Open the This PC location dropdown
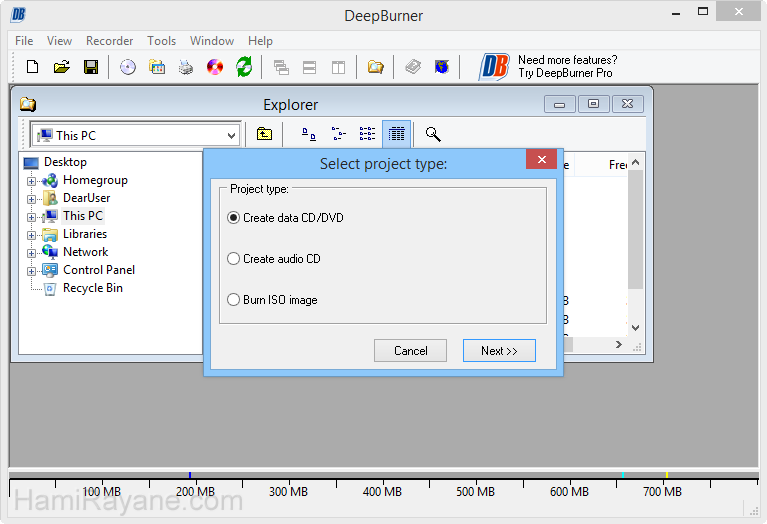The width and height of the screenshot is (767, 524). tap(231, 136)
